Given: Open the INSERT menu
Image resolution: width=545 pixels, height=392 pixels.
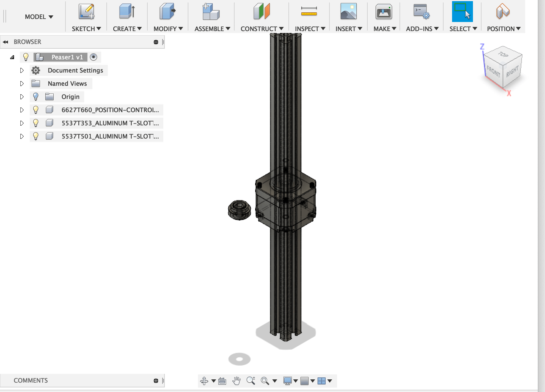Looking at the screenshot, I should click(348, 29).
